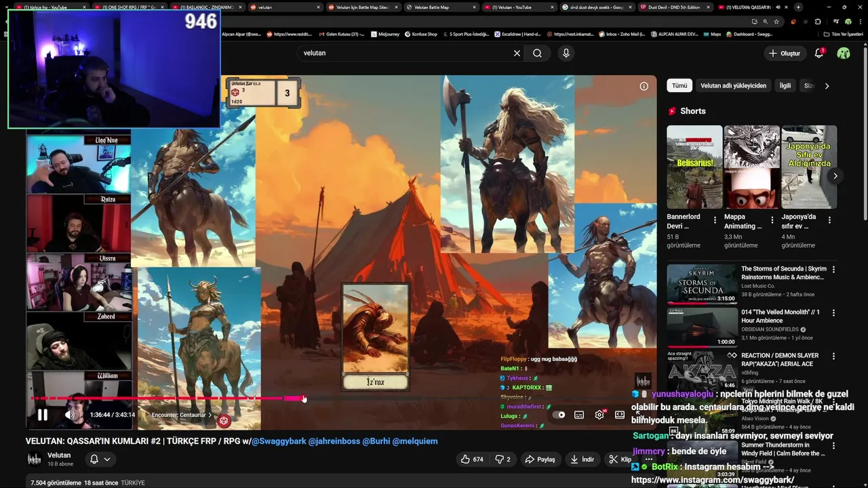This screenshot has height=488, width=868.
Task: Open The Storms of Secunda thumbnail
Action: tap(702, 284)
